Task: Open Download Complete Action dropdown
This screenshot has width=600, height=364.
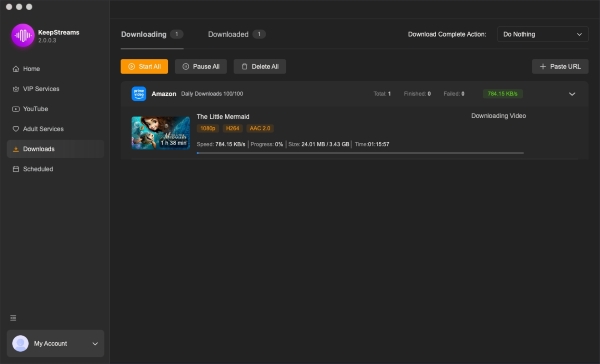Action: pyautogui.click(x=543, y=34)
